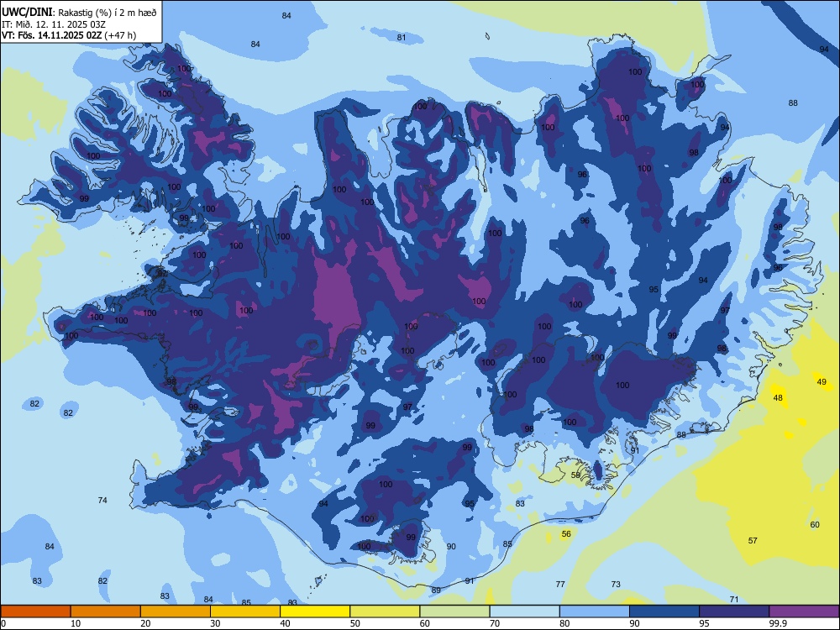Click the 30–40 golden legend swatch
The width and height of the screenshot is (840, 630).
(245, 612)
